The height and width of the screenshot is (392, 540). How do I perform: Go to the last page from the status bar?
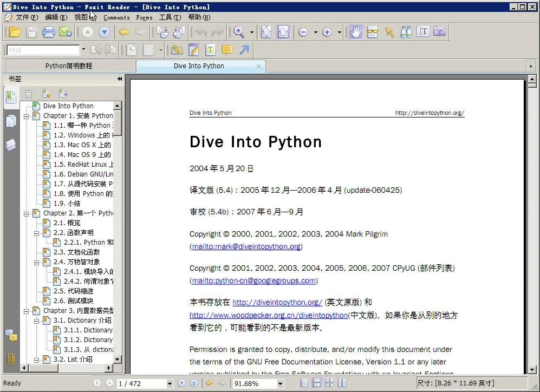[194, 383]
